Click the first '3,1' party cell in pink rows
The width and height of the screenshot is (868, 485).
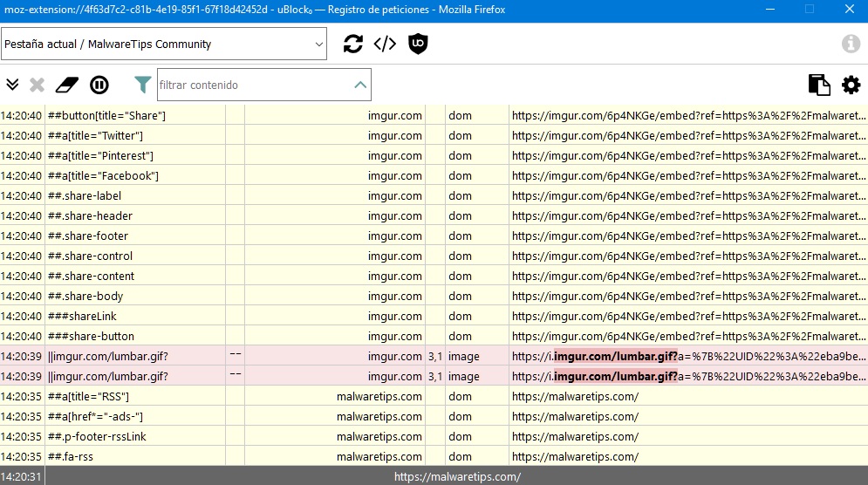[x=435, y=357]
